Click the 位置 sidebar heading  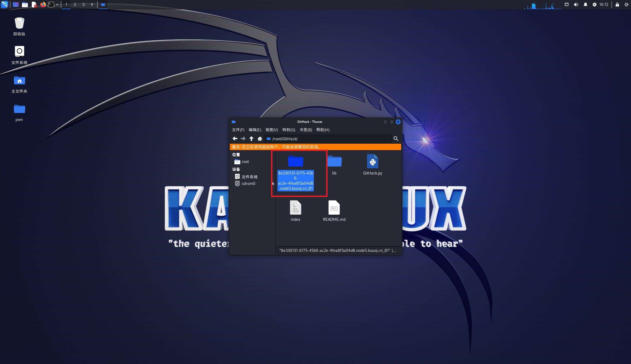click(x=236, y=155)
